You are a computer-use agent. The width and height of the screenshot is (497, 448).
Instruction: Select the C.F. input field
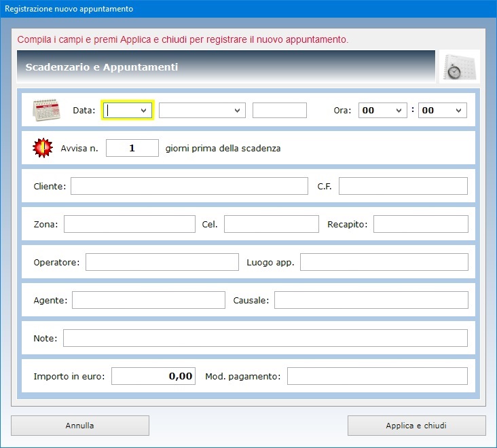403,186
